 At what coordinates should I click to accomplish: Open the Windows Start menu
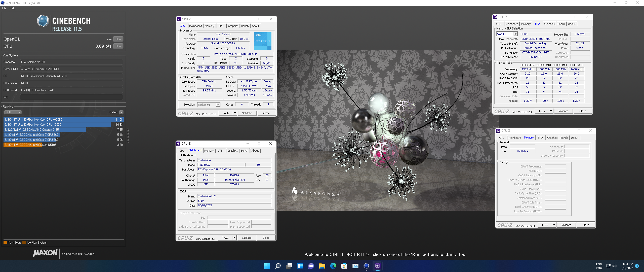click(x=267, y=266)
